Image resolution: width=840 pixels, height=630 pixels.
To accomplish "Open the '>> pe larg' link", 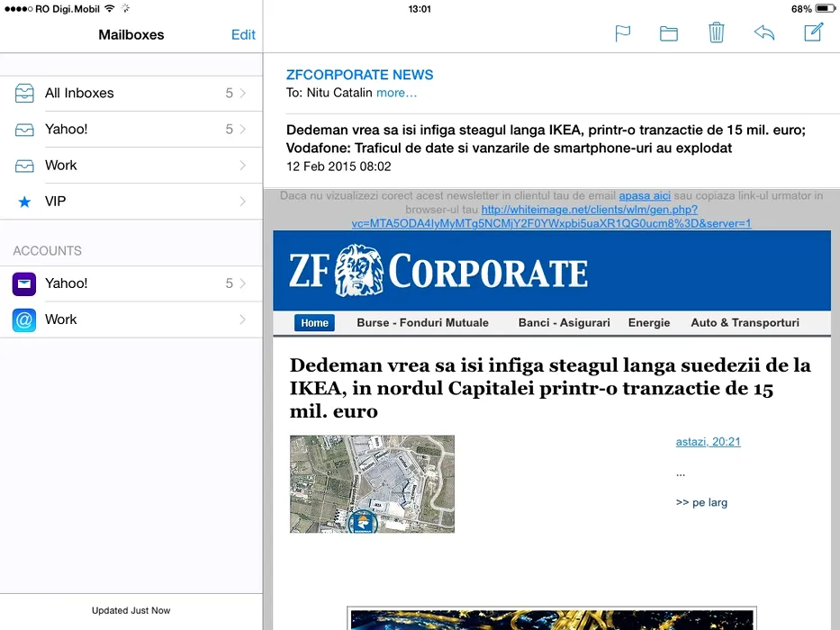I will (x=700, y=502).
